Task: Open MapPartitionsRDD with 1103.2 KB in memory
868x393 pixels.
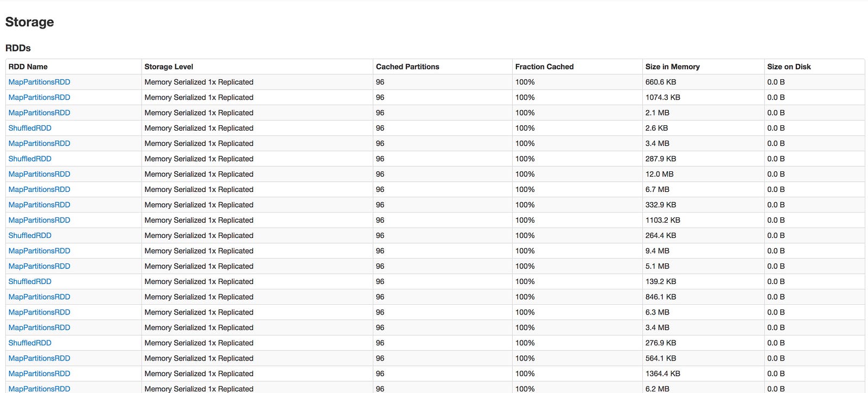Action: (39, 220)
